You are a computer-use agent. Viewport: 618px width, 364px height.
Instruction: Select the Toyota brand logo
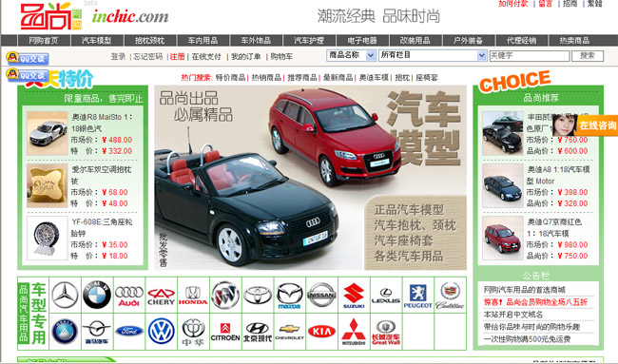point(258,295)
